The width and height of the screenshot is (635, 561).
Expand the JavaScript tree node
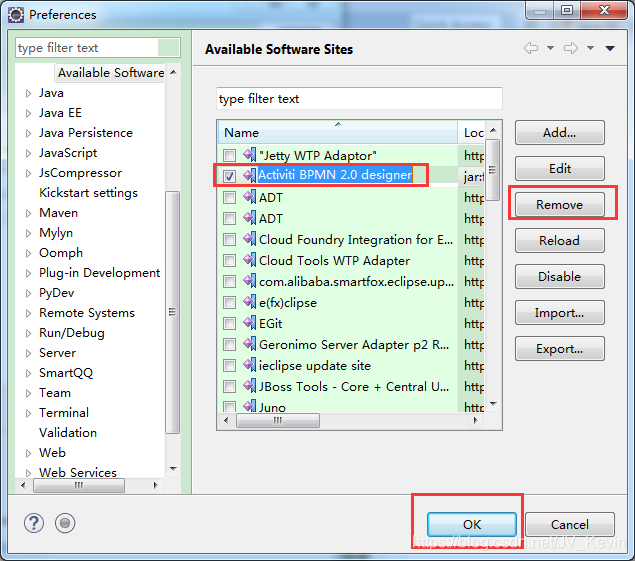(28, 154)
